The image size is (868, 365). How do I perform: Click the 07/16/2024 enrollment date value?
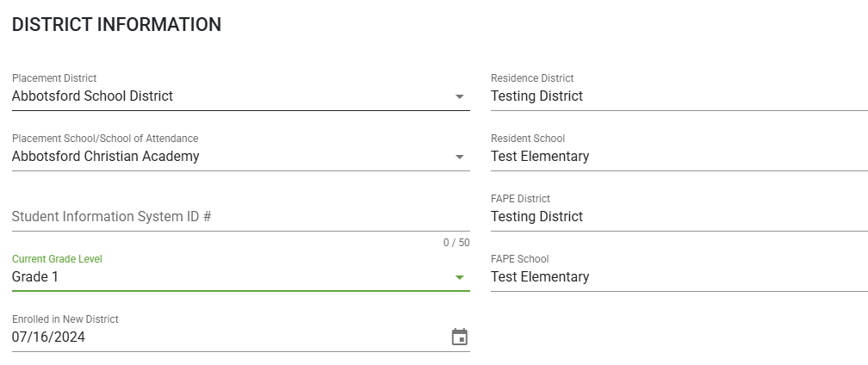pyautogui.click(x=49, y=337)
